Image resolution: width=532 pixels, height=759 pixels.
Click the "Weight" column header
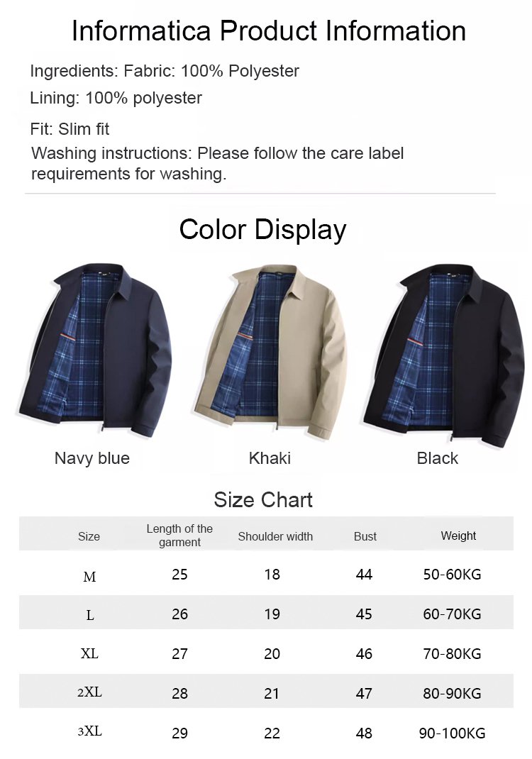458,536
